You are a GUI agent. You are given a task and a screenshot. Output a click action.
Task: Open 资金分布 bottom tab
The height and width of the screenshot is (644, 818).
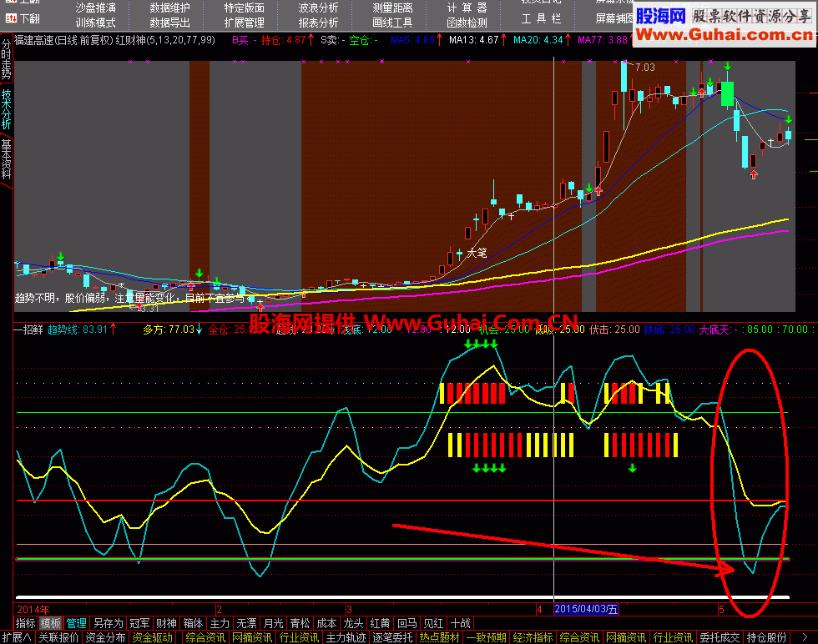pyautogui.click(x=105, y=637)
